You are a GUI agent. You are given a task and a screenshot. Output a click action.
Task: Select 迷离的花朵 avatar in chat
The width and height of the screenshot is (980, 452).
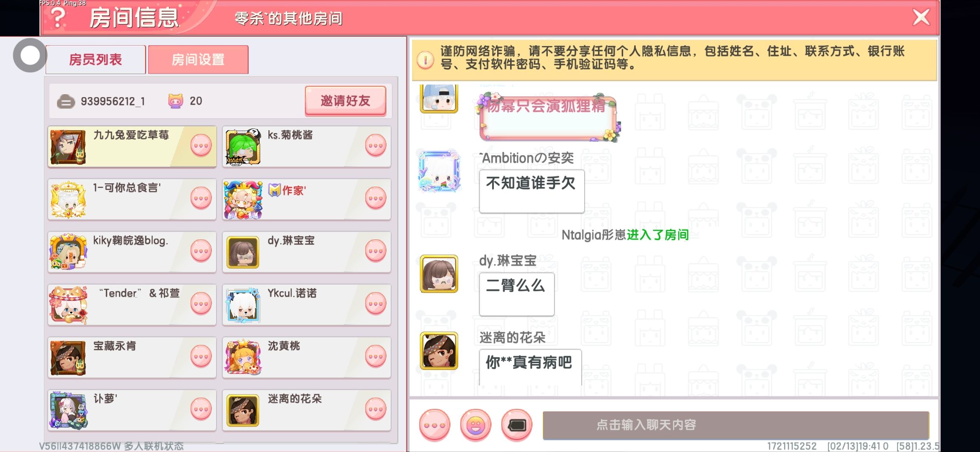439,351
